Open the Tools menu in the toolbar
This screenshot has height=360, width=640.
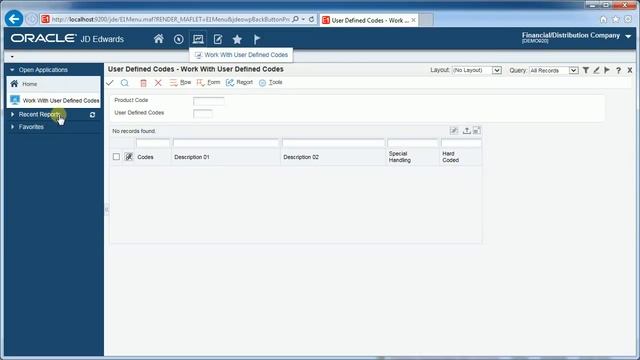(271, 82)
